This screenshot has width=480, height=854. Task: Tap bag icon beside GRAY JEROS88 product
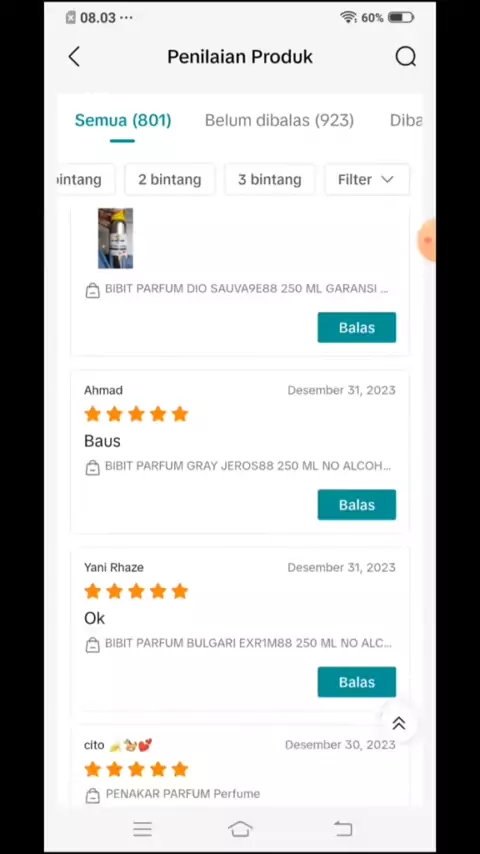coord(93,467)
